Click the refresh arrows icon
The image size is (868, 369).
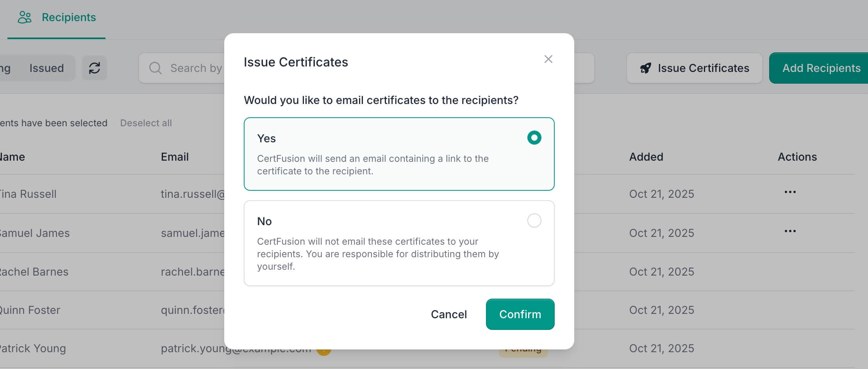95,68
